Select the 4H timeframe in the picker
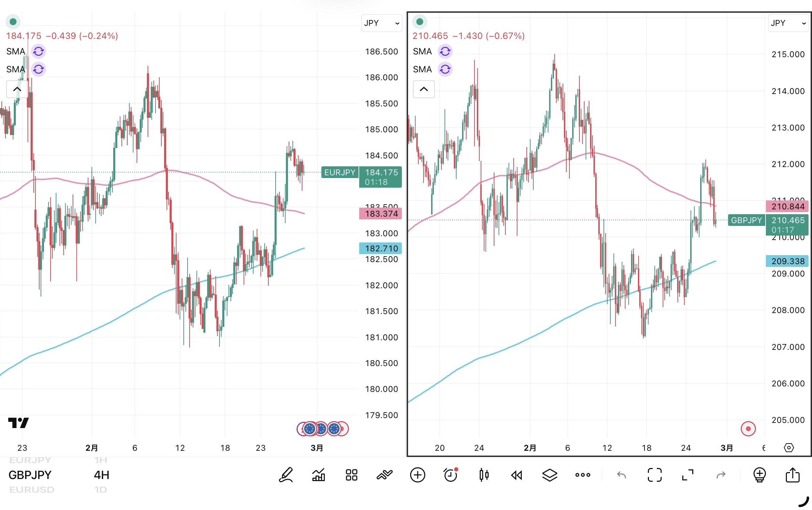 (x=101, y=475)
